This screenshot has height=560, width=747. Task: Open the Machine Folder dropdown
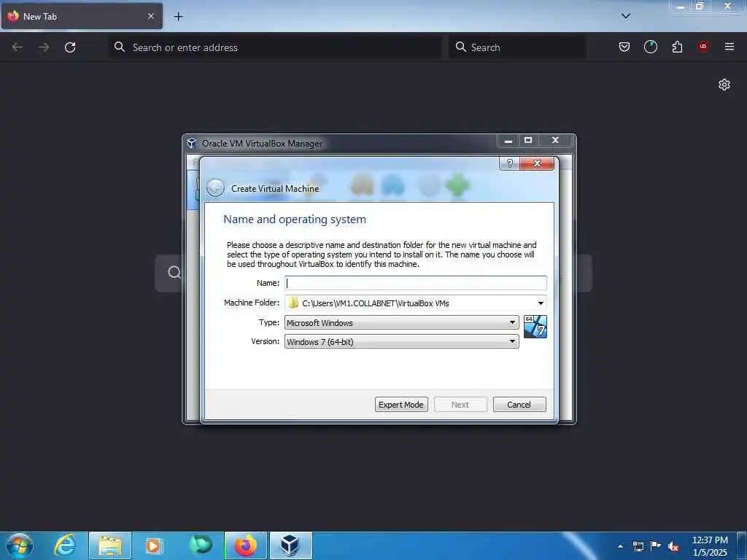pos(541,303)
